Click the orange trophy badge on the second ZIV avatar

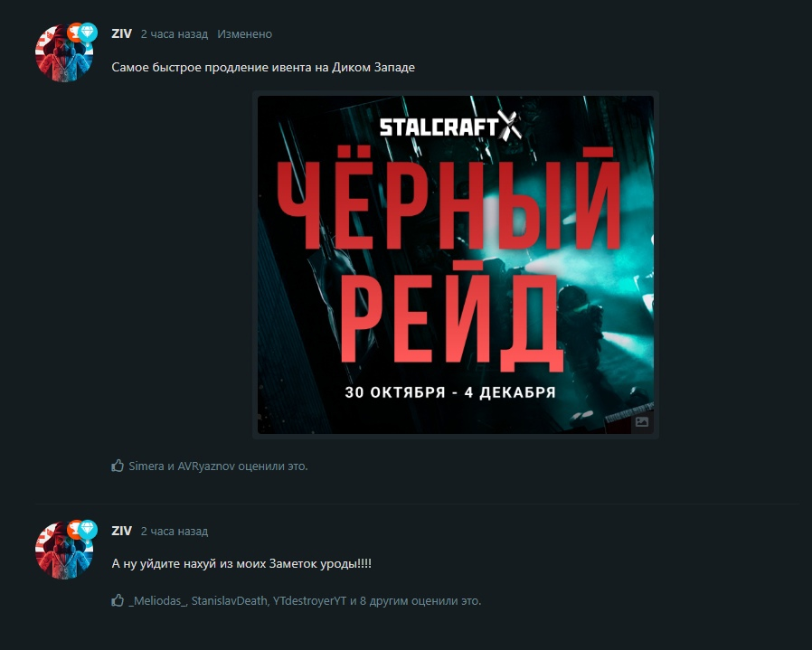coord(76,530)
